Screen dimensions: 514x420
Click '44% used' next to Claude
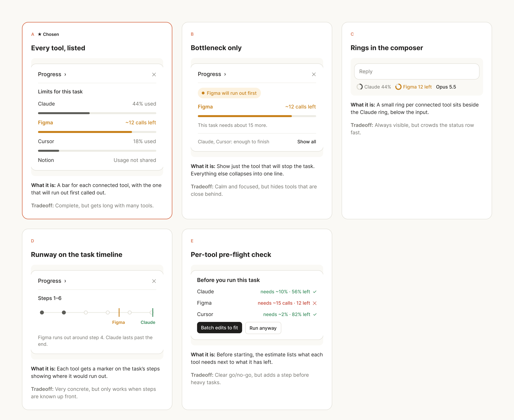click(144, 104)
